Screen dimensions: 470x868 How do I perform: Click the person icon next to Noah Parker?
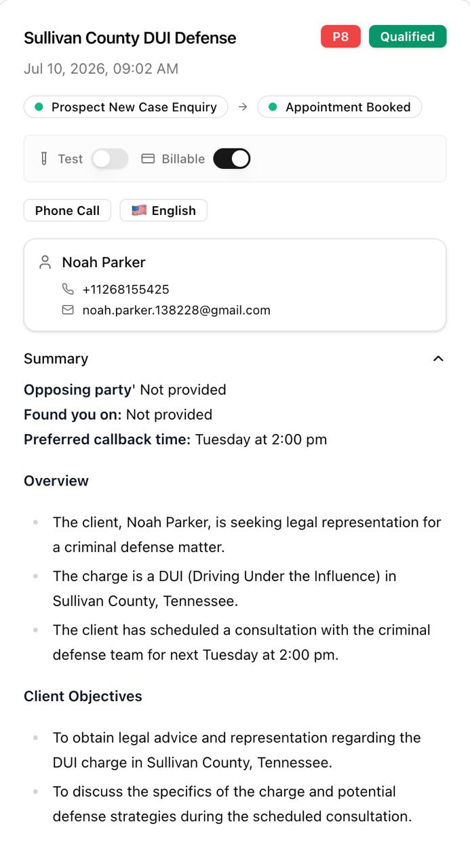tap(45, 262)
